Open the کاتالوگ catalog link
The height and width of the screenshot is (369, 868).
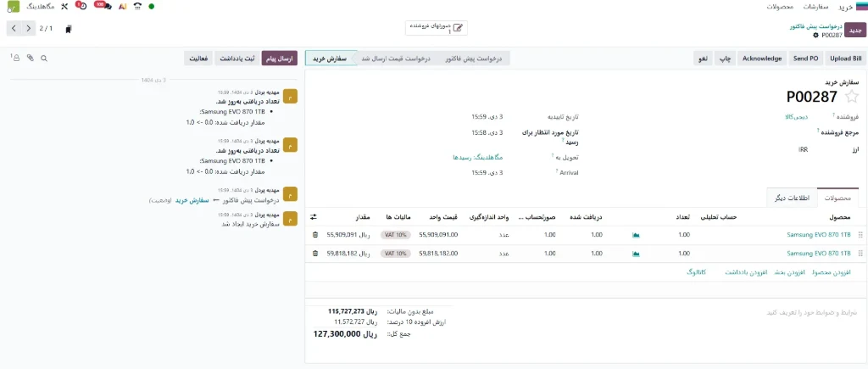click(696, 272)
